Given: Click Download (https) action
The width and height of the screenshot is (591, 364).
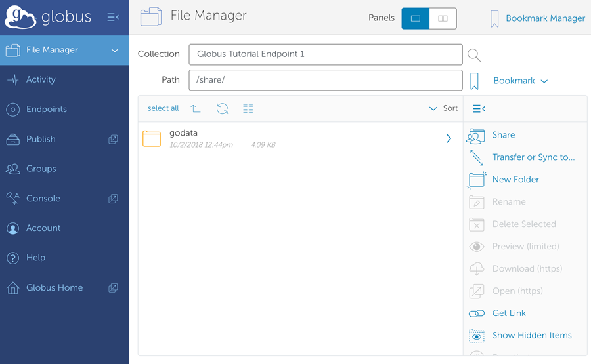Looking at the screenshot, I should pos(527,268).
